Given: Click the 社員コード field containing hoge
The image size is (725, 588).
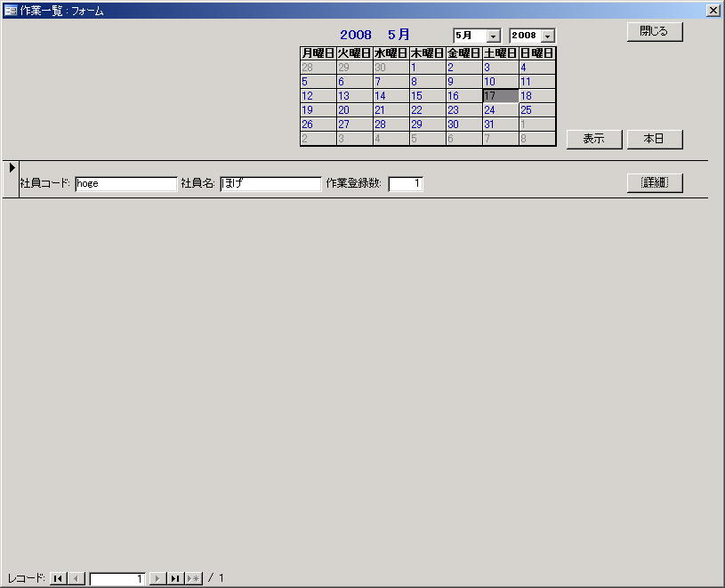Looking at the screenshot, I should [125, 183].
